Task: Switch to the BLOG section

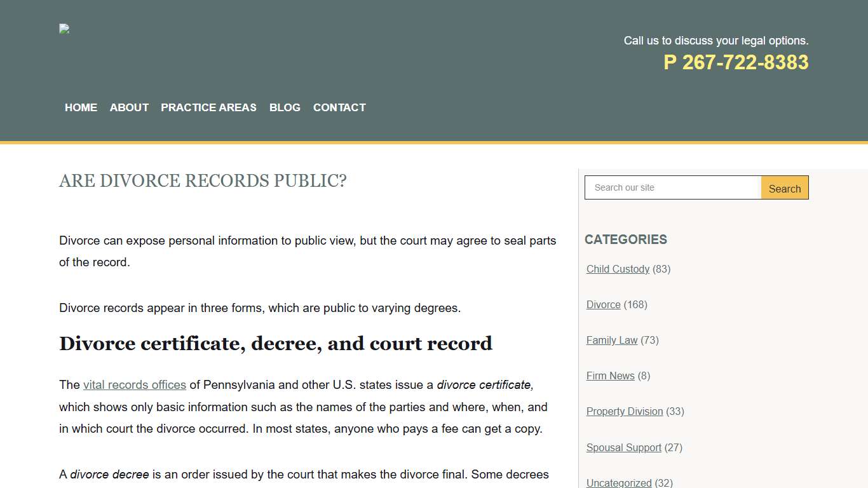Action: point(285,107)
